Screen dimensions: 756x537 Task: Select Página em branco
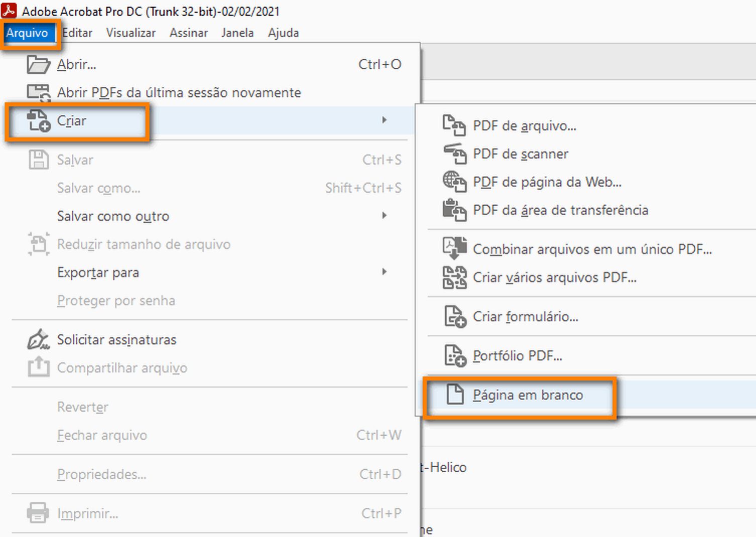pyautogui.click(x=528, y=395)
